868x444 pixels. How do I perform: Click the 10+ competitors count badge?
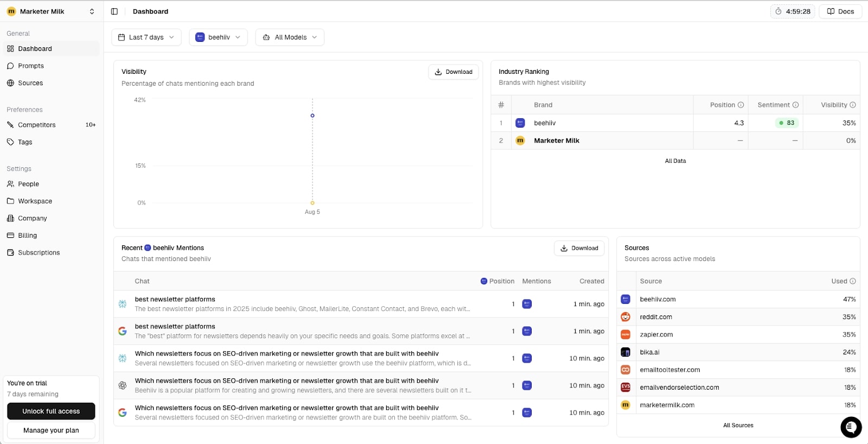(x=91, y=125)
